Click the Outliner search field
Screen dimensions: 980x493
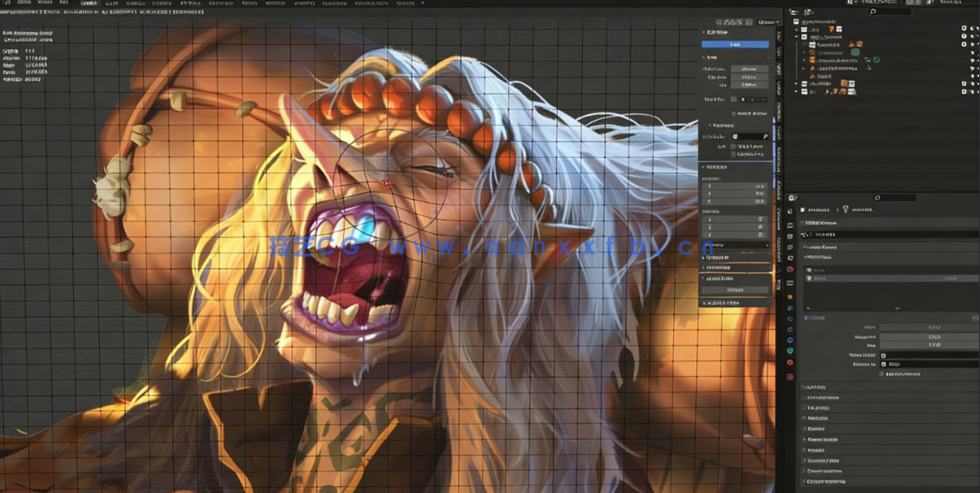click(x=894, y=12)
